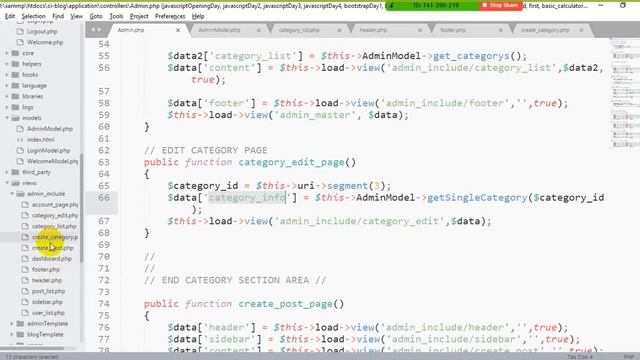Open the Goto menu
This screenshot has height=360, width=640.
pyautogui.click(x=96, y=16)
